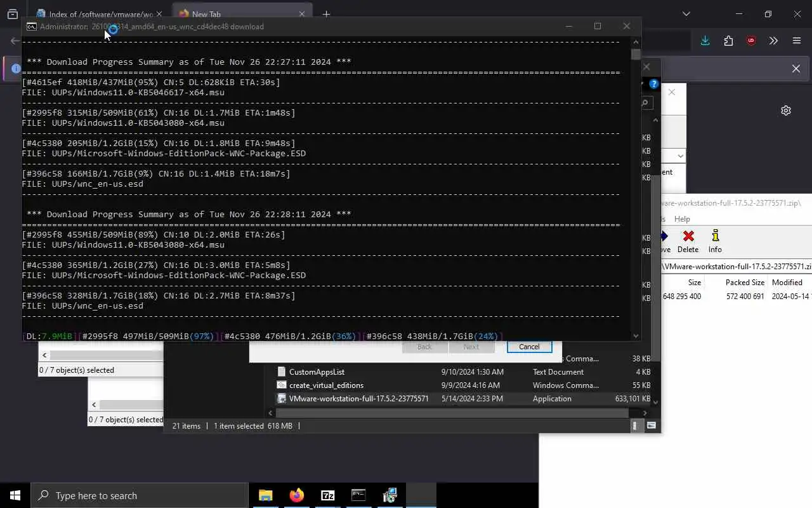Open 7-Zip from the taskbar
The width and height of the screenshot is (812, 508).
pos(327,495)
